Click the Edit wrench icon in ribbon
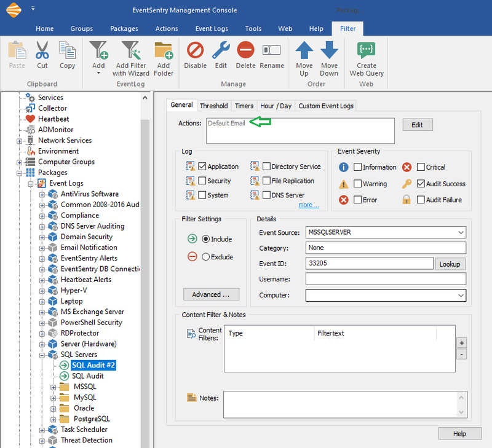 click(221, 50)
